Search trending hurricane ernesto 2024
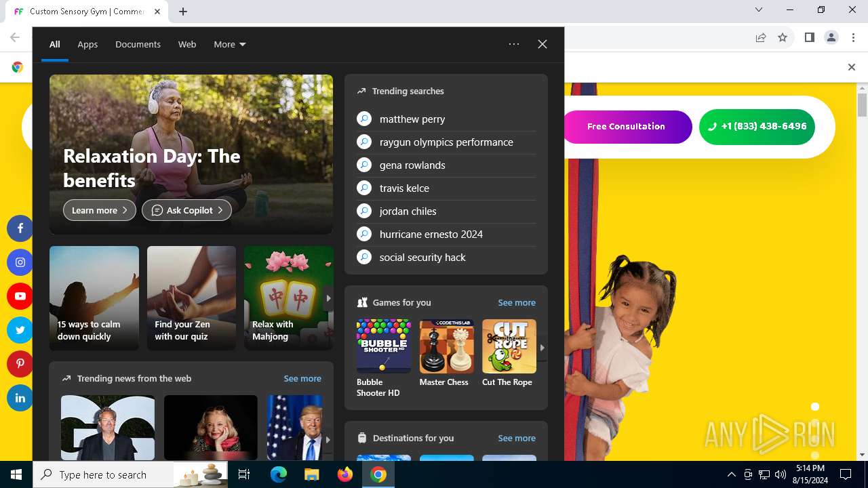 [x=446, y=234]
